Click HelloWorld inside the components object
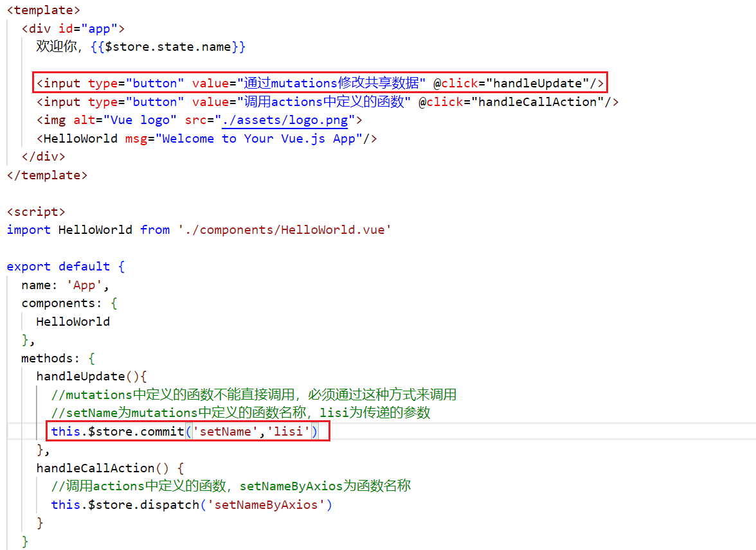The image size is (756, 550). click(x=73, y=322)
